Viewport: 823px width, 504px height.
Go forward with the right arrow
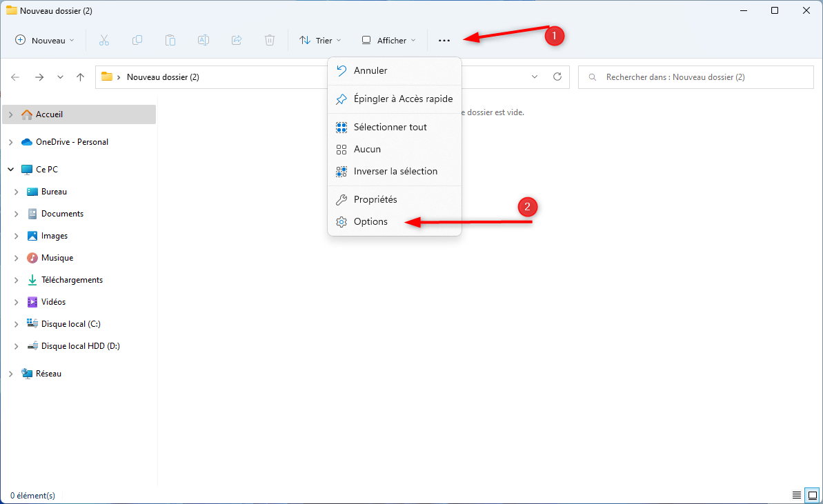[39, 77]
